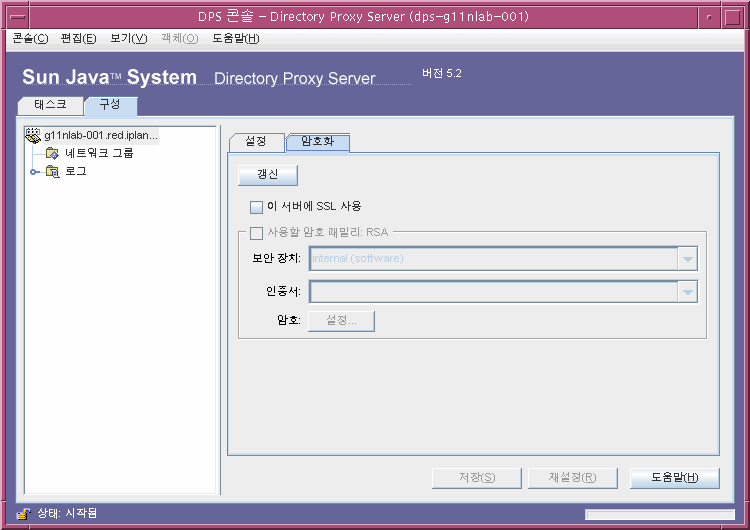
Task: Click the 암호: label
Action: pyautogui.click(x=289, y=320)
